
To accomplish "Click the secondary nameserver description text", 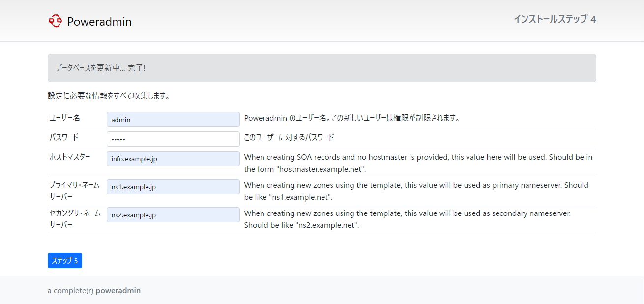I will pyautogui.click(x=407, y=219).
